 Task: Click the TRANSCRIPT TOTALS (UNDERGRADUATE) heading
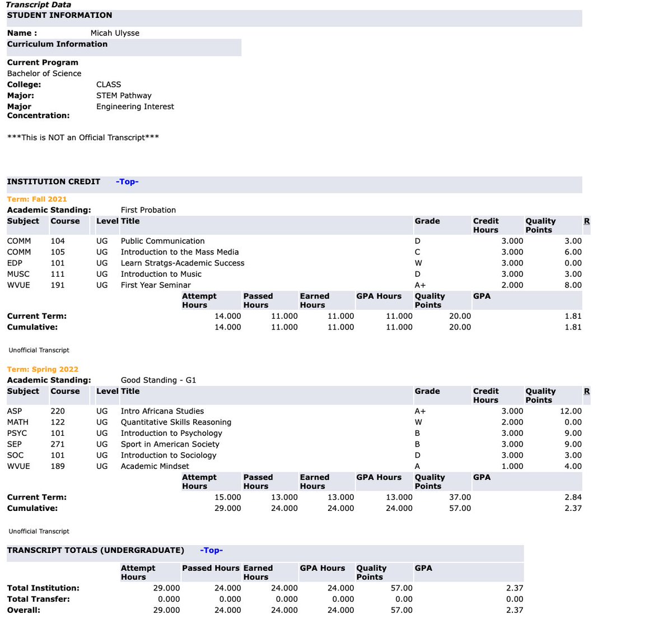tap(95, 550)
